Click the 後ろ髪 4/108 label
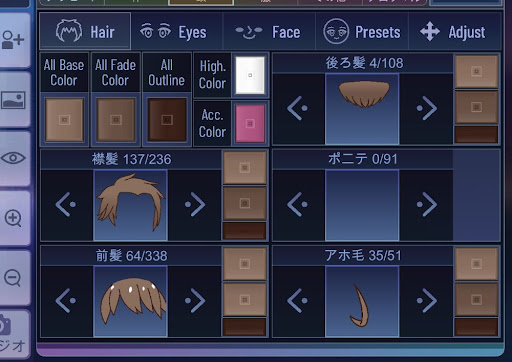 [x=364, y=63]
